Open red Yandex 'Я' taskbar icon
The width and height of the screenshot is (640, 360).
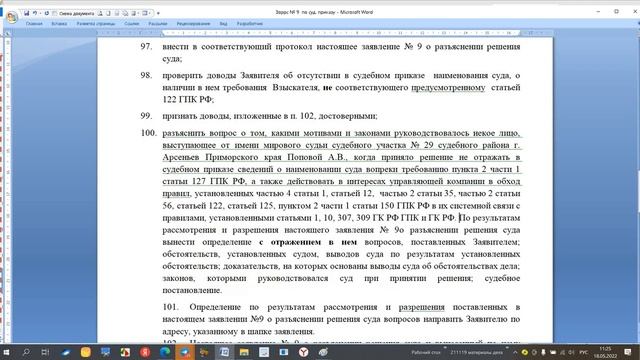[x=145, y=352]
